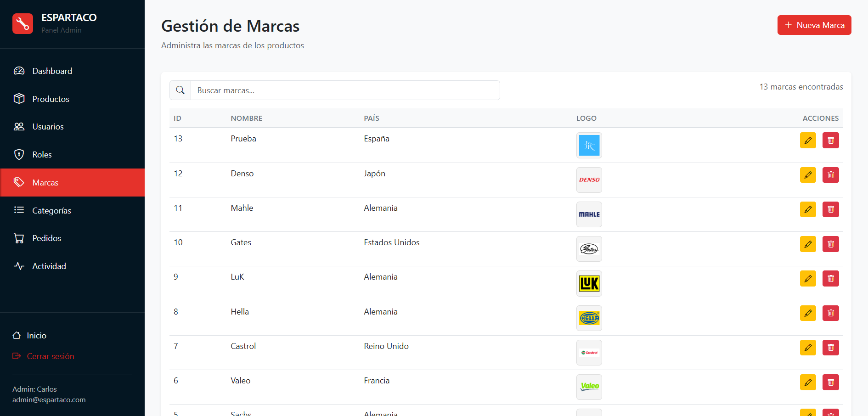Viewport: 868px width, 416px height.
Task: Click the Denso logo thumbnail
Action: point(589,180)
